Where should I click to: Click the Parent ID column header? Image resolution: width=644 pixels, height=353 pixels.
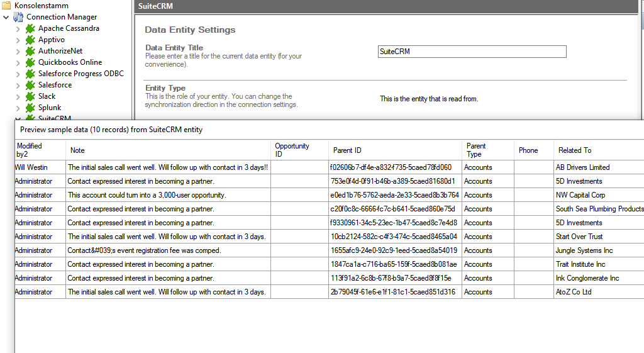click(x=347, y=150)
